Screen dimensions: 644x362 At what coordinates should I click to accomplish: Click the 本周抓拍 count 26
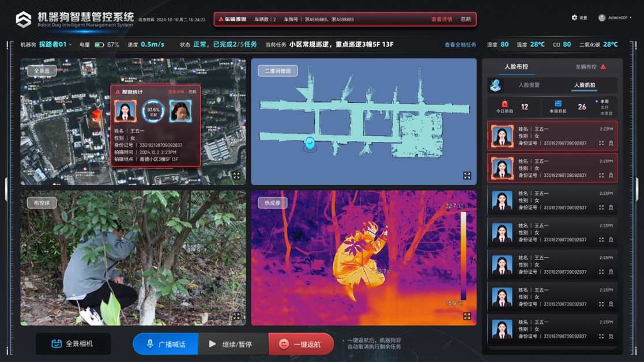(582, 107)
